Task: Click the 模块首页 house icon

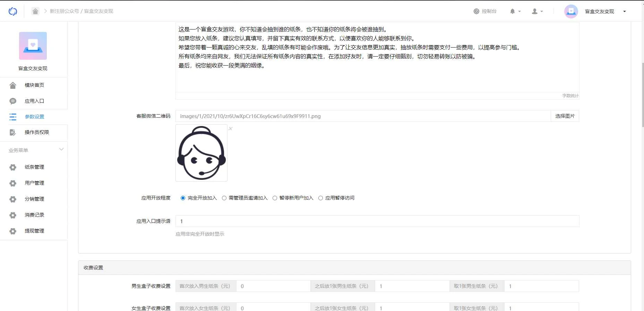Action: pyautogui.click(x=13, y=85)
